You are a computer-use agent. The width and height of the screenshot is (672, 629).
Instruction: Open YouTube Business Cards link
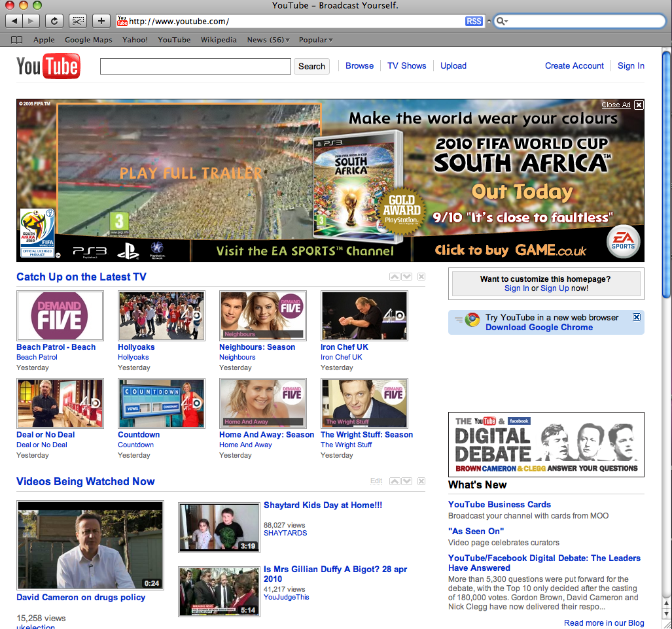(x=499, y=504)
